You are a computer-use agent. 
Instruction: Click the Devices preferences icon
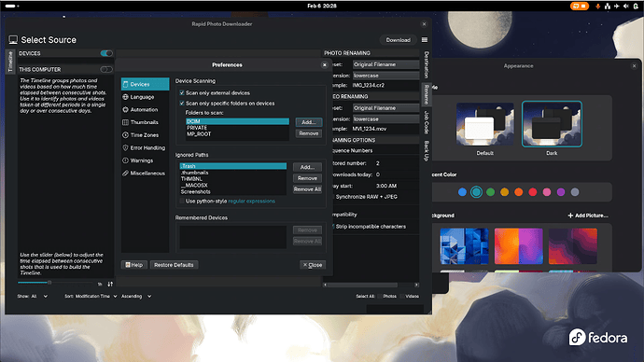(126, 84)
